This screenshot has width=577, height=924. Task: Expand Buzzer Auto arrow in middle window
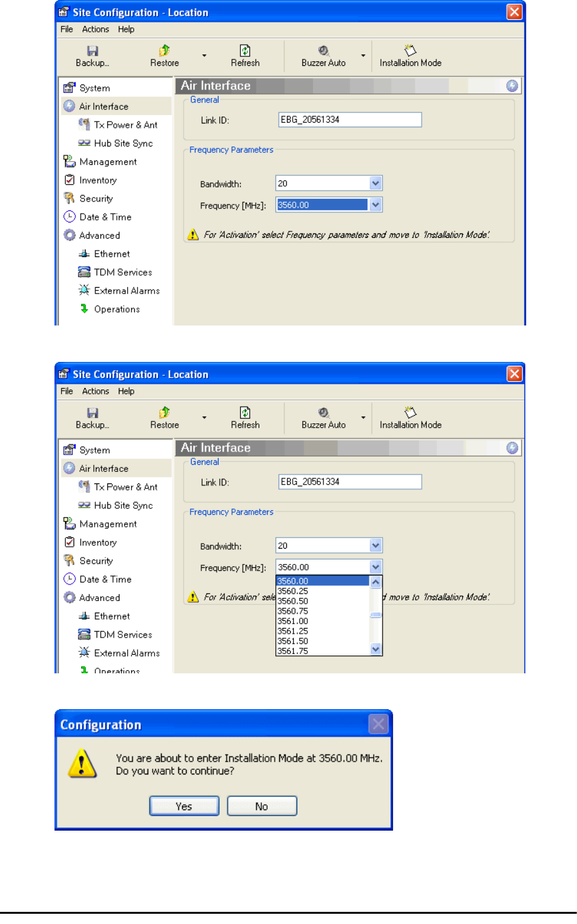coord(363,418)
